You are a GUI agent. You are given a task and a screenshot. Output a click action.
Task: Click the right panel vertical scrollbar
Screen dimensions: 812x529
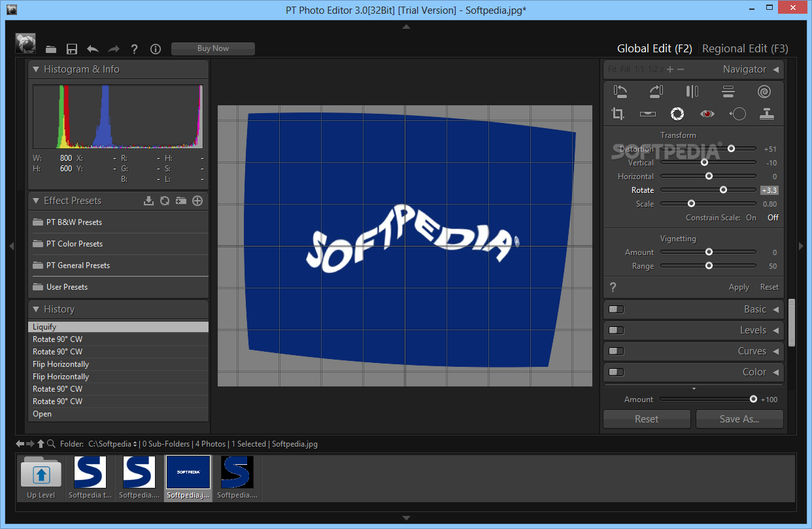pos(792,323)
